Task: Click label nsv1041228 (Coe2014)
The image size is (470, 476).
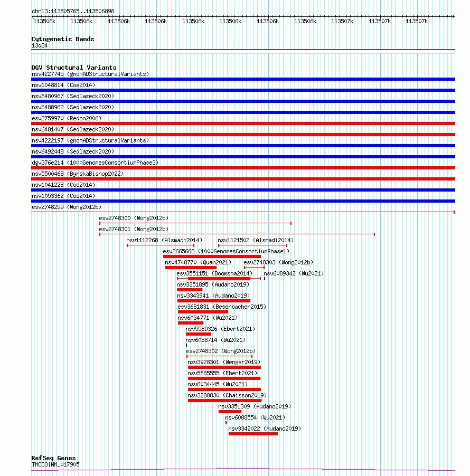Action: point(63,185)
